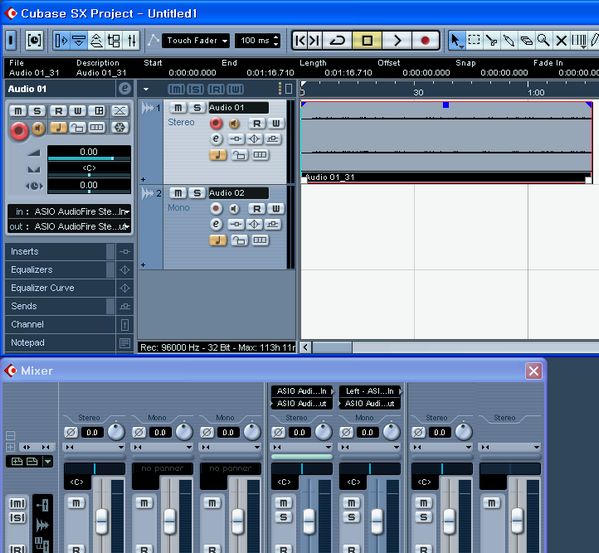Image resolution: width=599 pixels, height=553 pixels.
Task: Open mixer channel view set dropdown
Action: pyautogui.click(x=48, y=462)
